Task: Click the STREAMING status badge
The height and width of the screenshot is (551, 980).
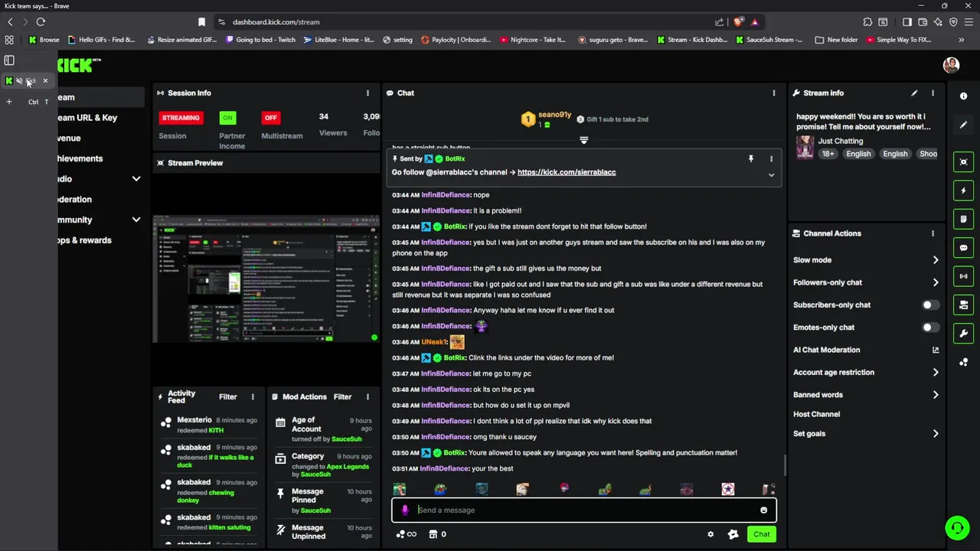Action: (181, 118)
